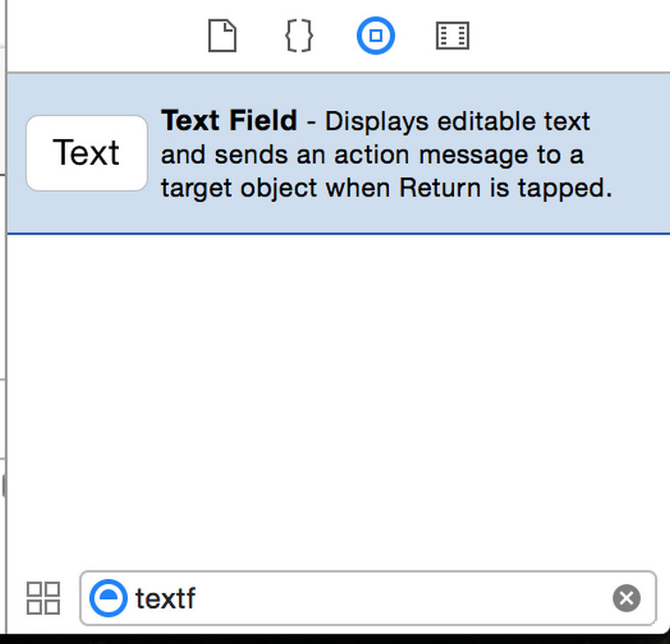Switch to the Media library filmstrip icon
Image resolution: width=670 pixels, height=644 pixels.
(x=453, y=37)
